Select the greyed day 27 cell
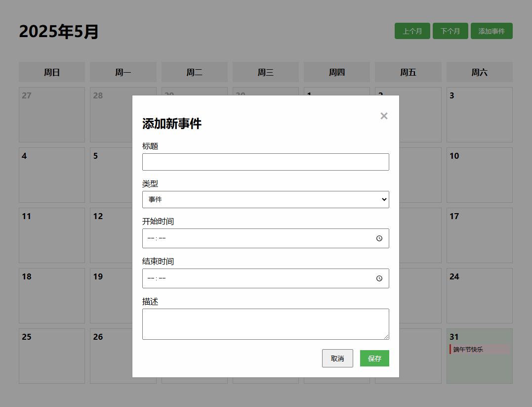Image resolution: width=532 pixels, height=407 pixels. coord(52,115)
